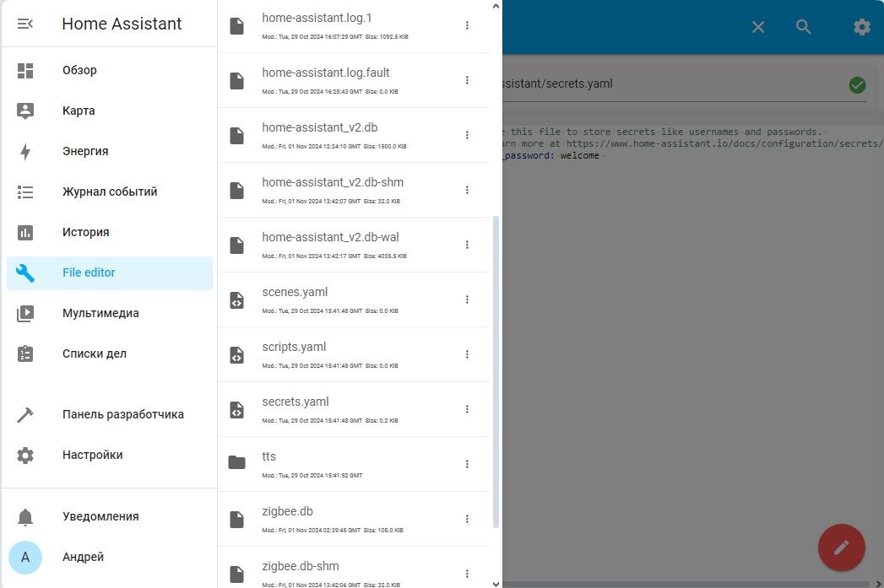
Task: Open Андрей user profile
Action: tap(110, 558)
